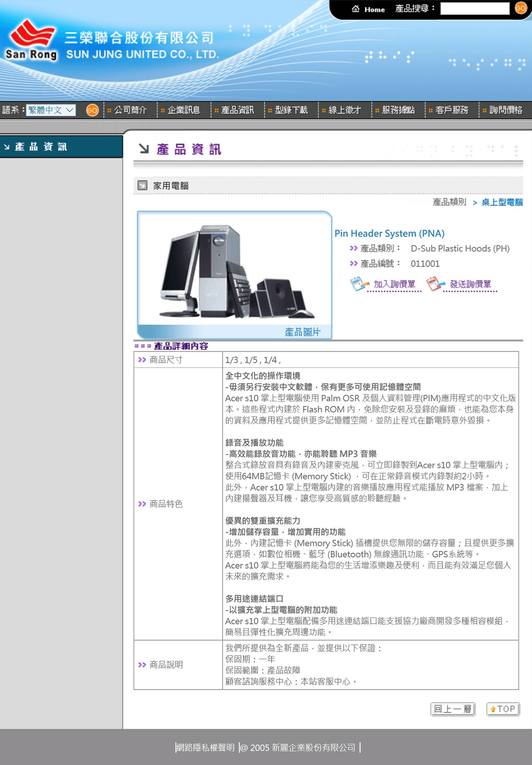Click the 錄音及播放功能 heading
This screenshot has height=765, width=532.
pos(254,443)
